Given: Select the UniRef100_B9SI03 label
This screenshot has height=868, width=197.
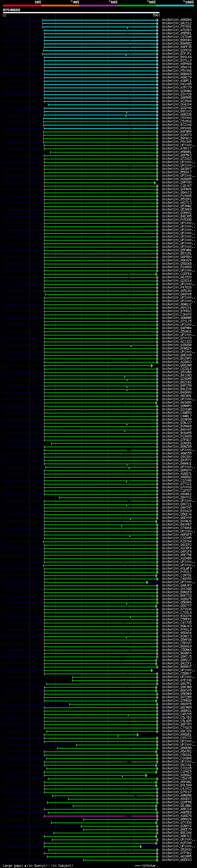Looking at the screenshot, I should coord(177,111).
